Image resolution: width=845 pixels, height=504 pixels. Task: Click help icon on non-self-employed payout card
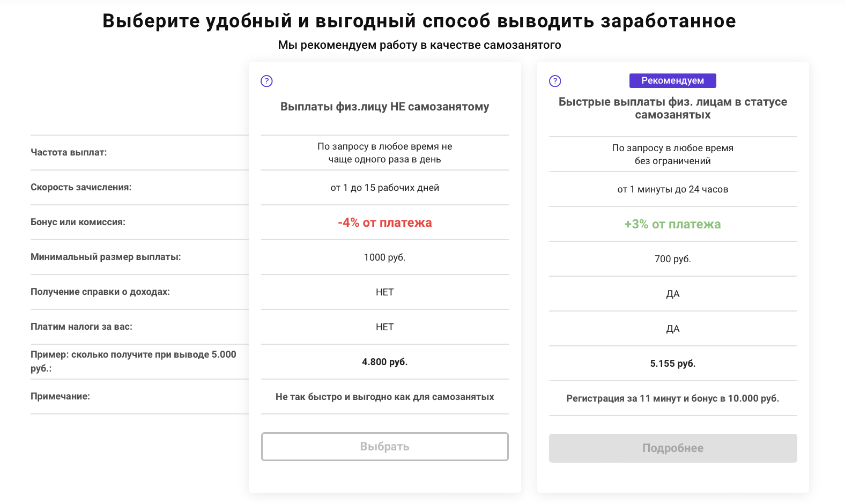pos(266,81)
